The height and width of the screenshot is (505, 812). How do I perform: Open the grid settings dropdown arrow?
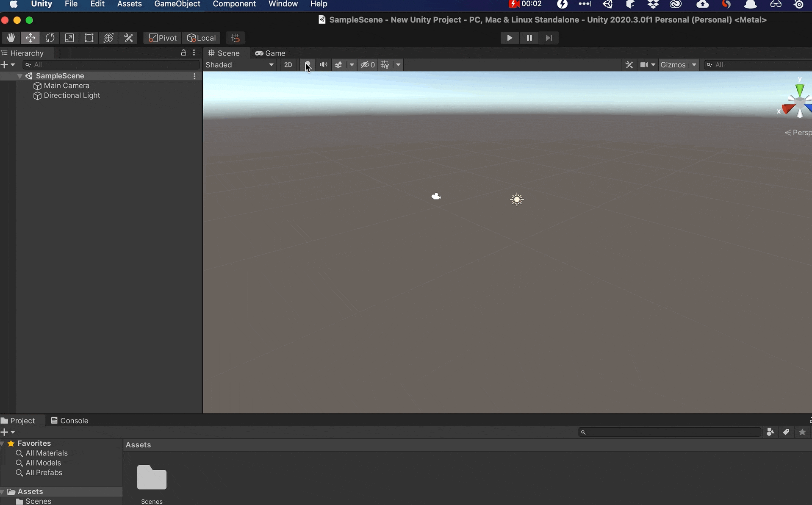click(x=398, y=65)
